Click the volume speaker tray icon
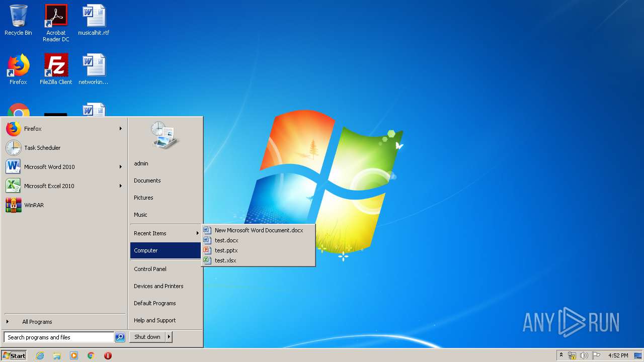The height and width of the screenshot is (362, 644). [584, 355]
